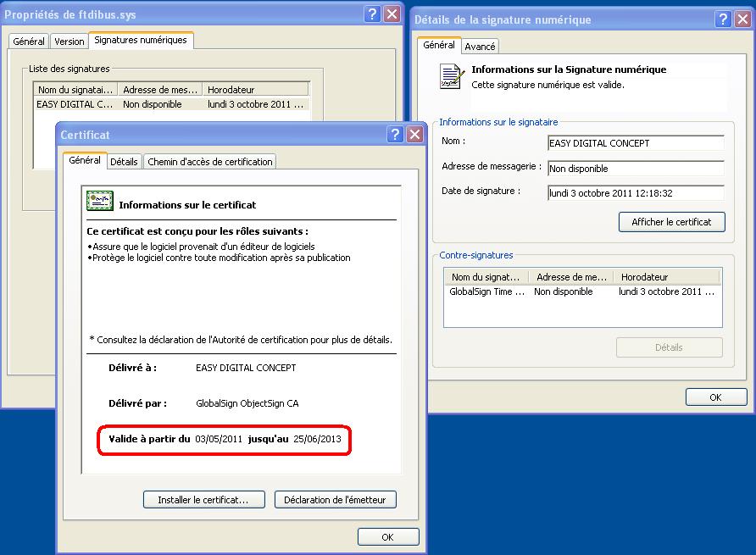Click help button on Propriétés de ftdibus.sys window

point(372,14)
